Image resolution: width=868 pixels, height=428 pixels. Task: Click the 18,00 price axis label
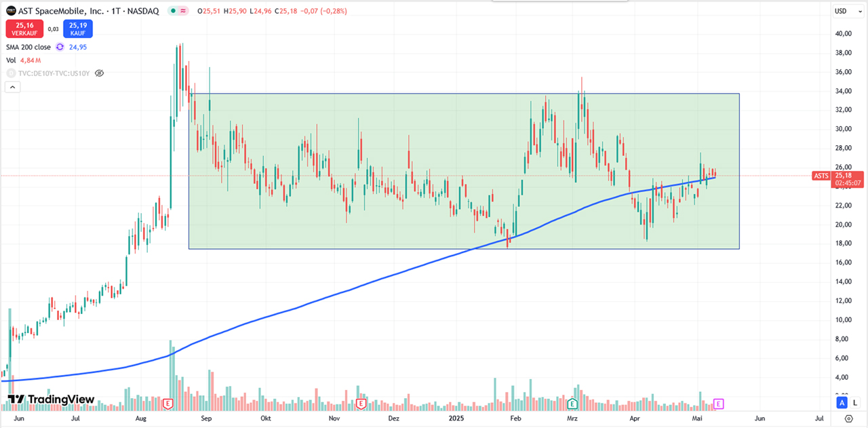pyautogui.click(x=844, y=244)
